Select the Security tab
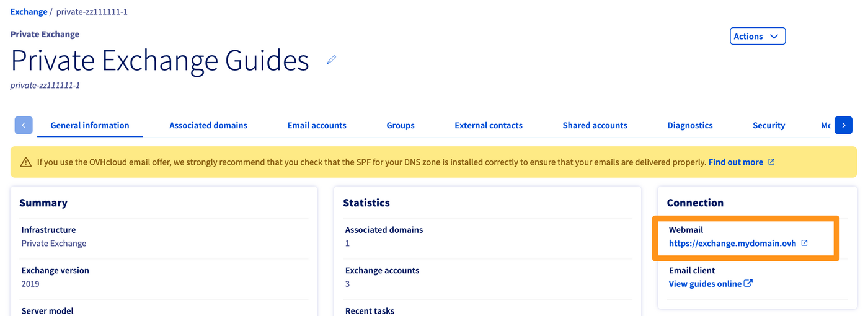Viewport: 868px width, 316px height. pos(769,125)
